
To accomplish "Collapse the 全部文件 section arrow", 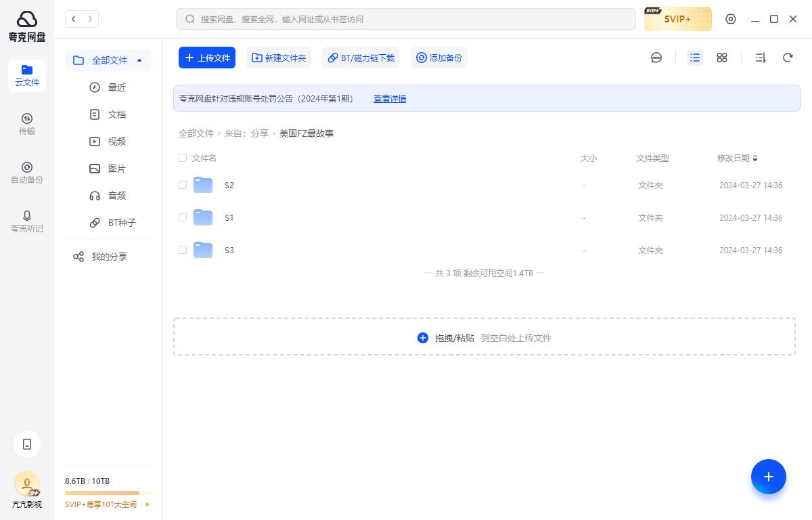I will tap(139, 60).
